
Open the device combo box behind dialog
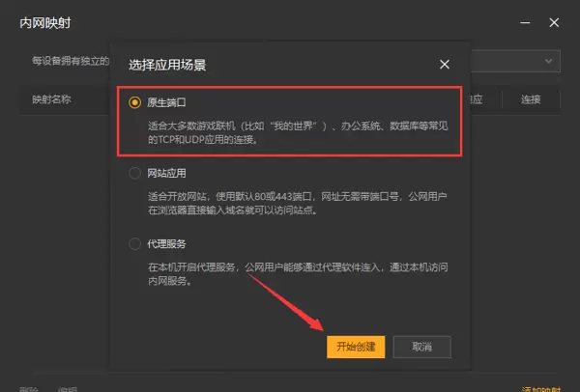point(515,61)
